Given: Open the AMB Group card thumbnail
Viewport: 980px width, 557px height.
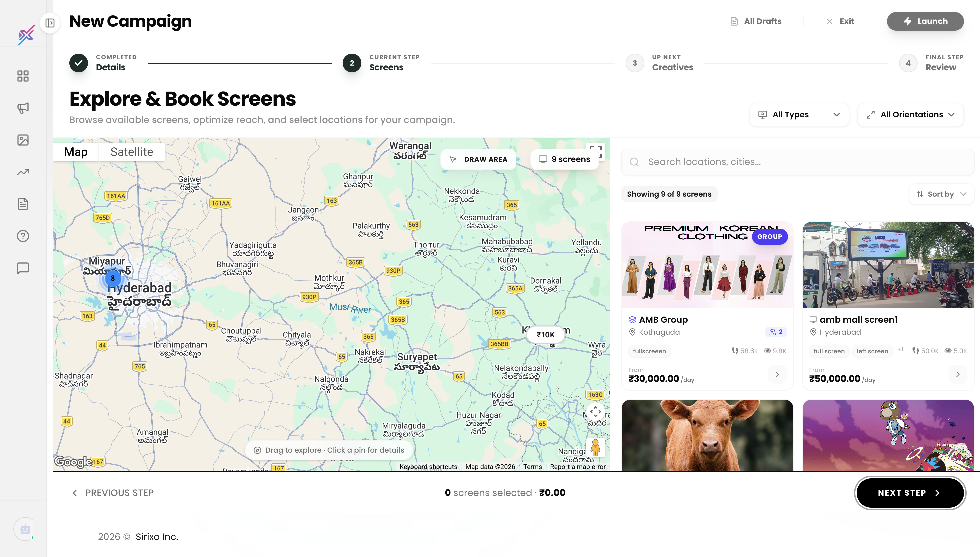Looking at the screenshot, I should click(x=707, y=265).
